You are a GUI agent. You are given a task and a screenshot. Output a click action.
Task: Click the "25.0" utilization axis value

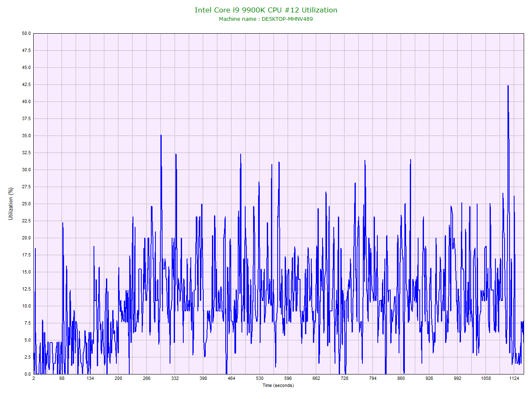[27, 204]
